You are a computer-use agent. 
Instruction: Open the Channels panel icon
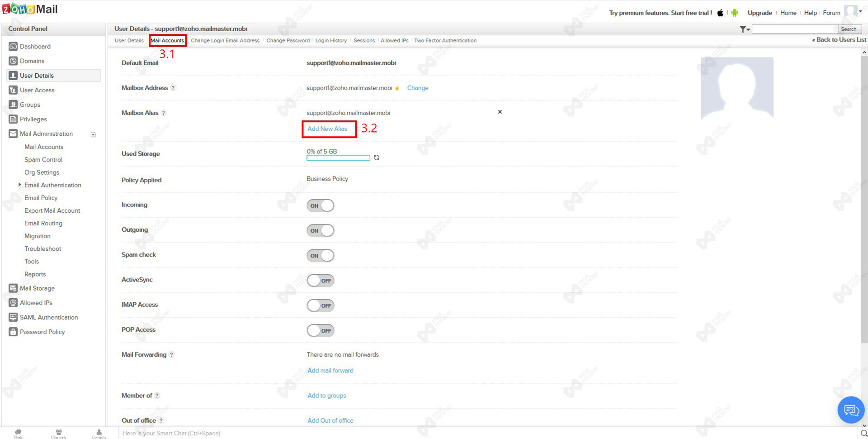(59, 433)
